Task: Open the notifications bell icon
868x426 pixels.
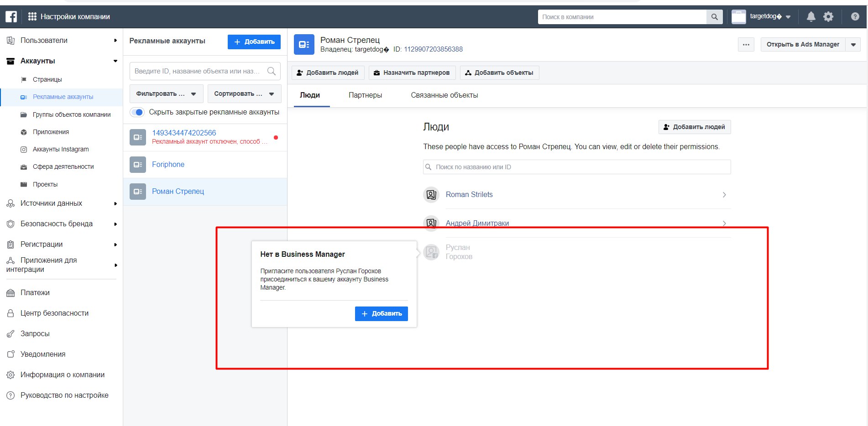Action: 811,17
